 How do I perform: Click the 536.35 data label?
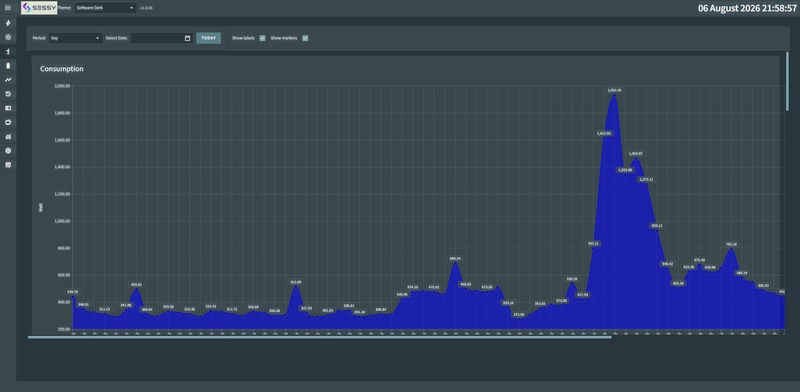click(572, 279)
